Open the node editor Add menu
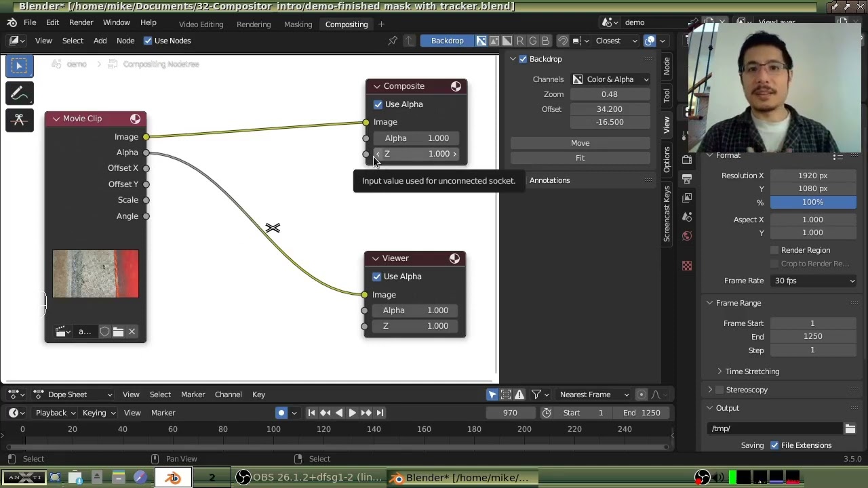 tap(100, 41)
